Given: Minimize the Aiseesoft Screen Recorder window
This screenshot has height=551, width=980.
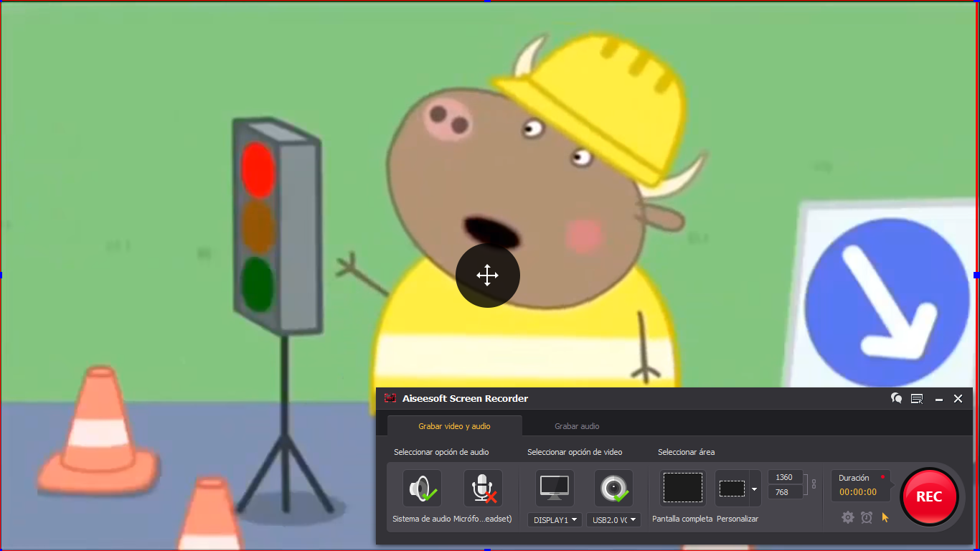Looking at the screenshot, I should point(938,399).
